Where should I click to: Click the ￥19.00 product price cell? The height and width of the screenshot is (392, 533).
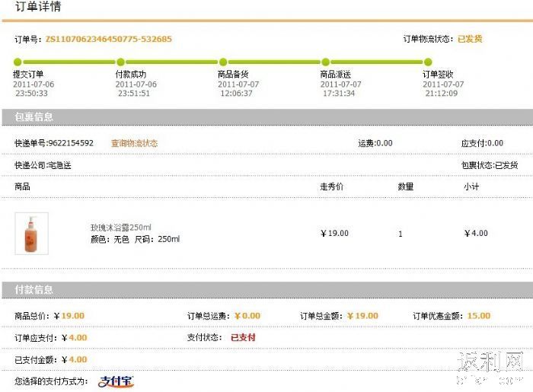[334, 234]
